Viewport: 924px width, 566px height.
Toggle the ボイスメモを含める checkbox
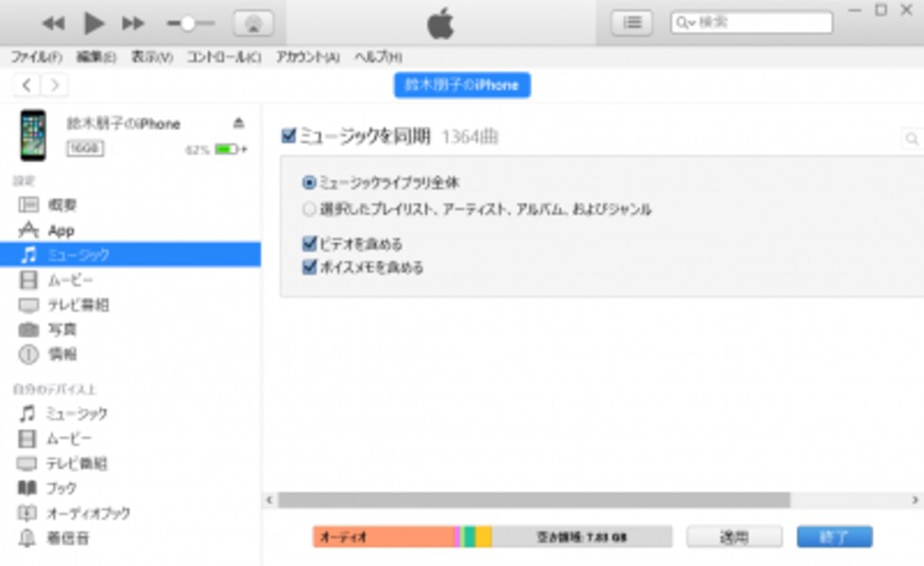pyautogui.click(x=309, y=267)
